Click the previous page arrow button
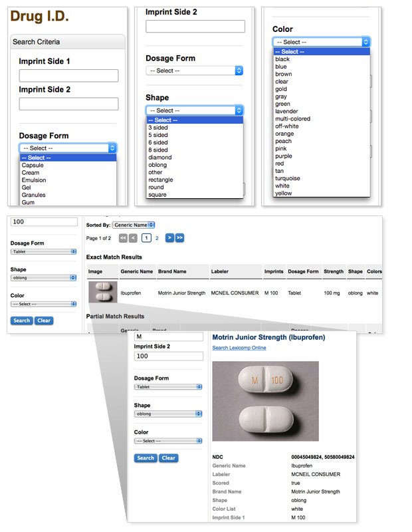Screen dimensions: 412x532 point(133,237)
